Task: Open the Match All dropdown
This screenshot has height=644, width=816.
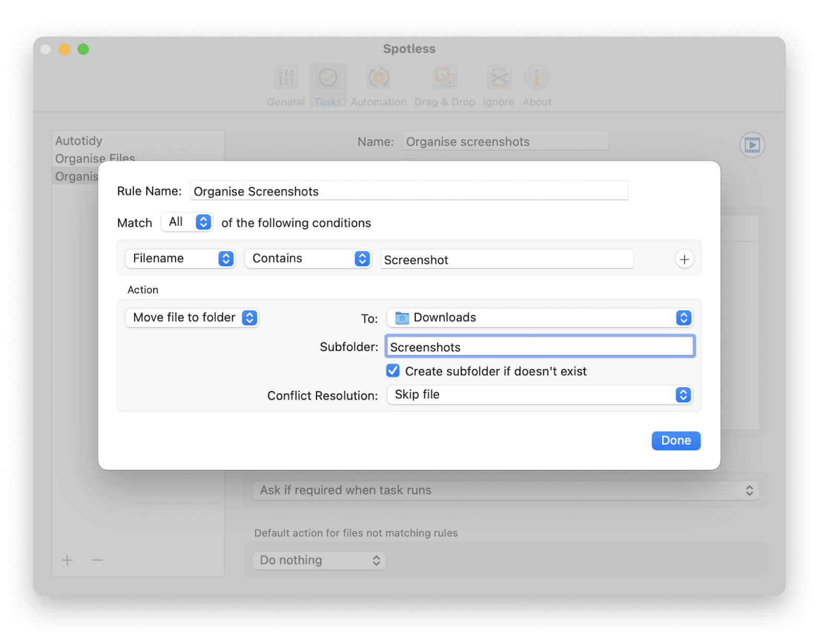Action: (187, 222)
